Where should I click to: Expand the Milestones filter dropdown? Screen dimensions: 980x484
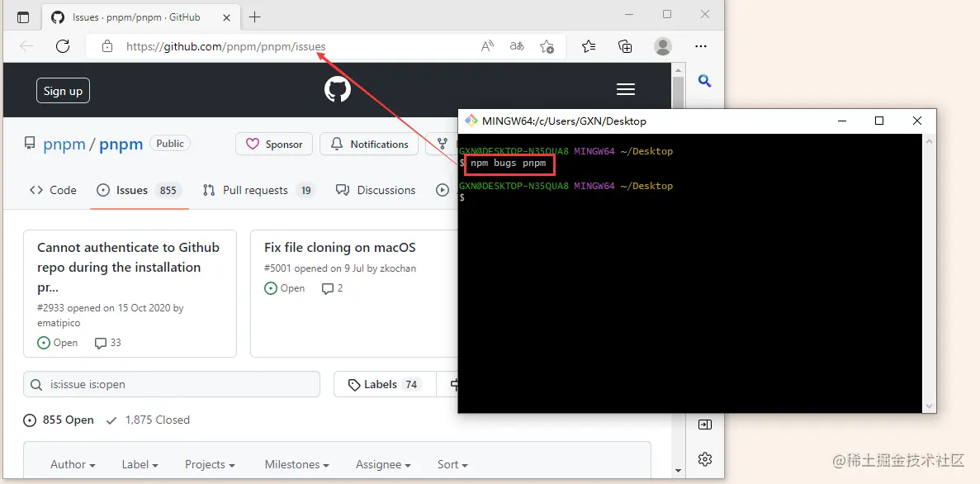pyautogui.click(x=297, y=464)
